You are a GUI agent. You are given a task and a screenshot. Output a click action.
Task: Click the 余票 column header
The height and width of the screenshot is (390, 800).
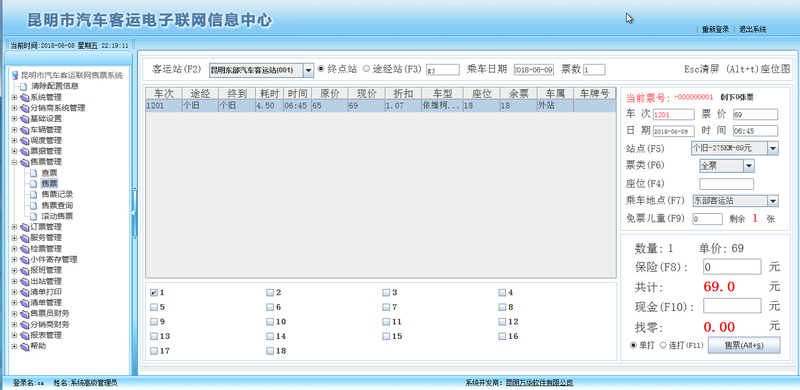pyautogui.click(x=518, y=93)
